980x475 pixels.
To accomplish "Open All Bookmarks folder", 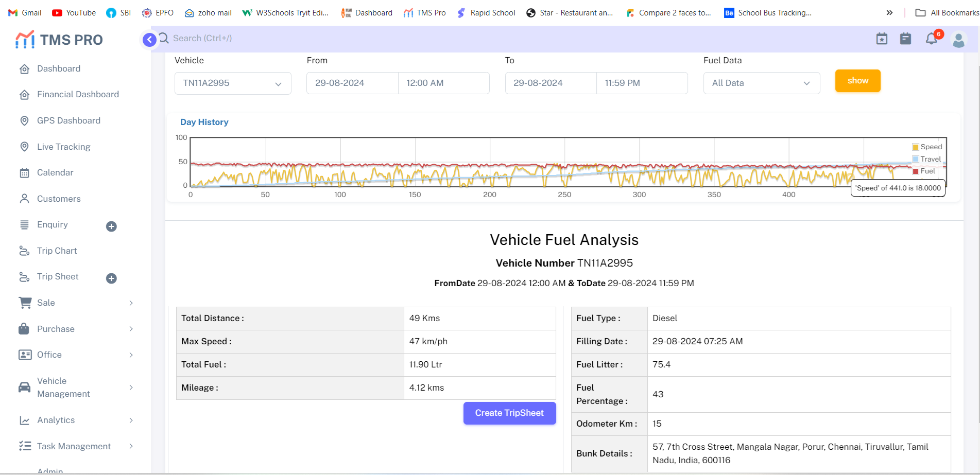I will tap(947, 12).
